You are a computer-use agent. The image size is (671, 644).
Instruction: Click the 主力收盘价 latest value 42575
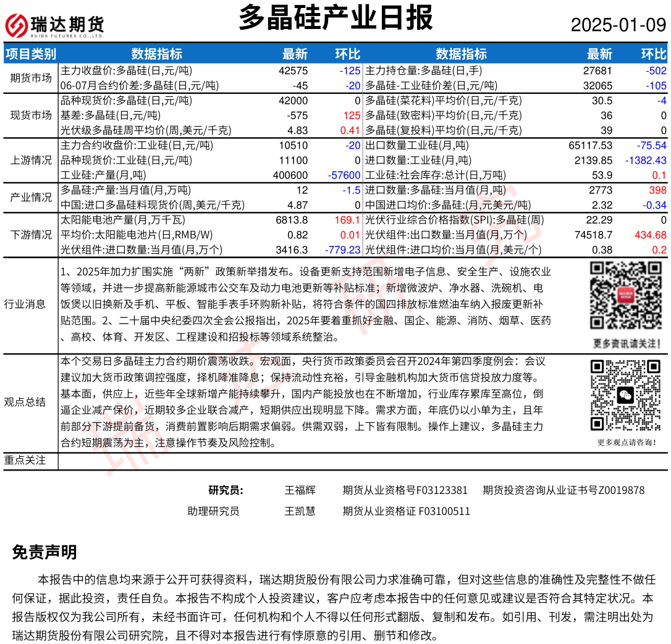[x=293, y=71]
